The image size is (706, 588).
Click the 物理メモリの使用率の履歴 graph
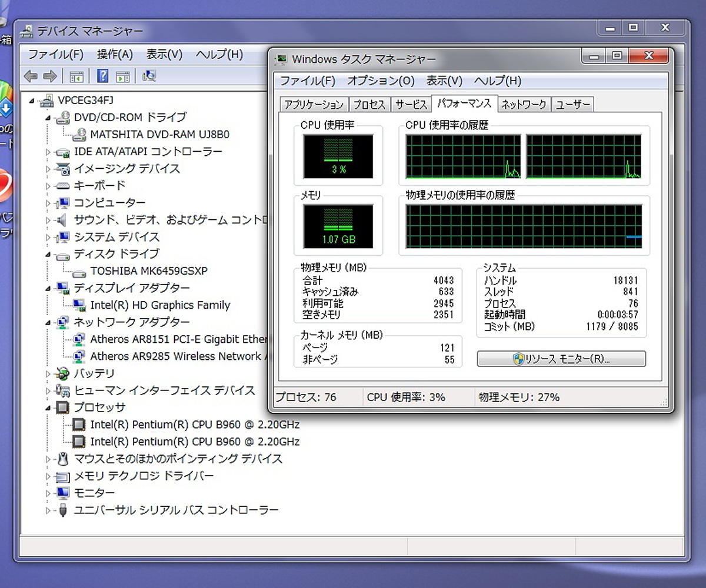point(524,226)
